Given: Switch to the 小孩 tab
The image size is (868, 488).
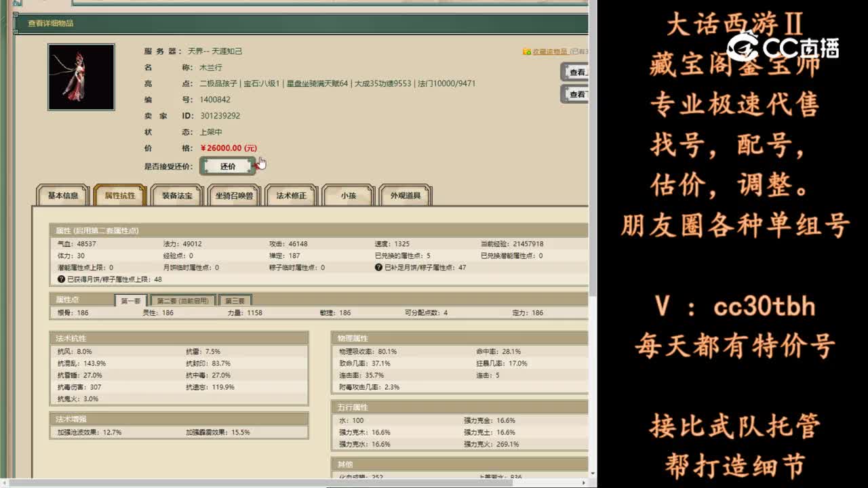Looking at the screenshot, I should [348, 195].
